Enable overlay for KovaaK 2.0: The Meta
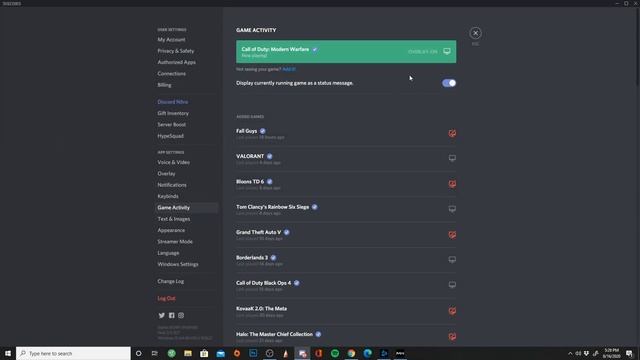 point(452,311)
